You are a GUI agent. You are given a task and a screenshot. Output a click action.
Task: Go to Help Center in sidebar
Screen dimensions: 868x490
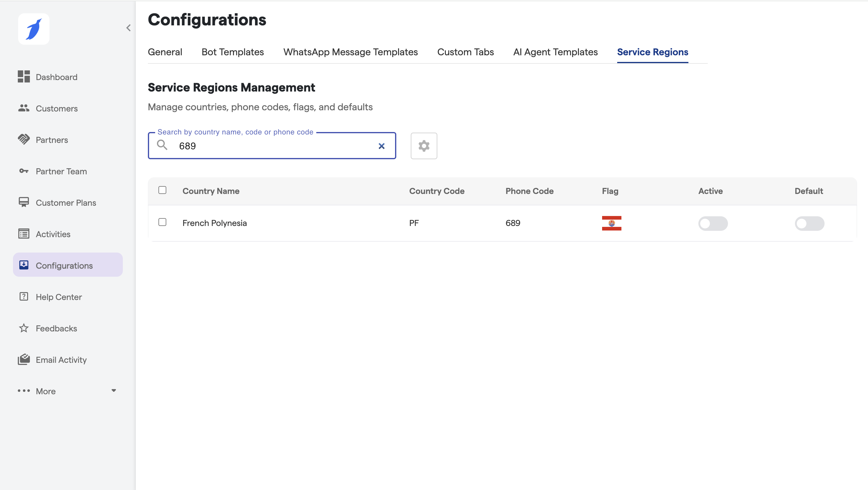(59, 297)
